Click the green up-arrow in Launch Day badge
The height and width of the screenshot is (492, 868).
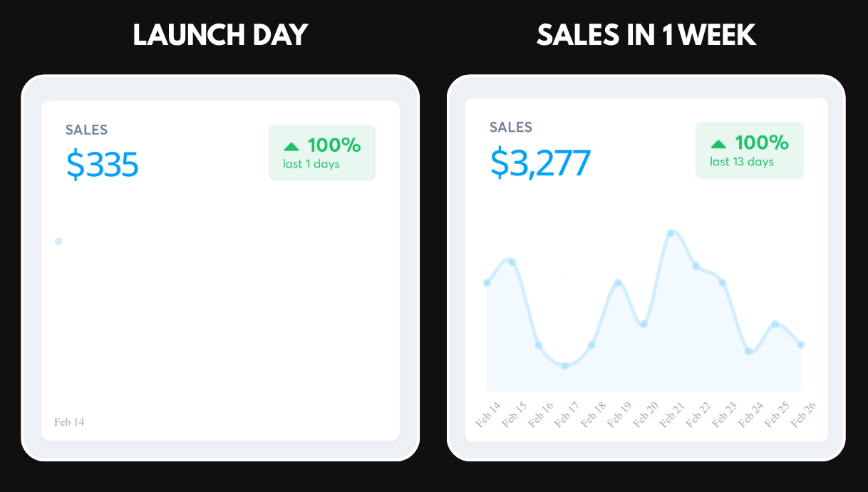[x=291, y=147]
